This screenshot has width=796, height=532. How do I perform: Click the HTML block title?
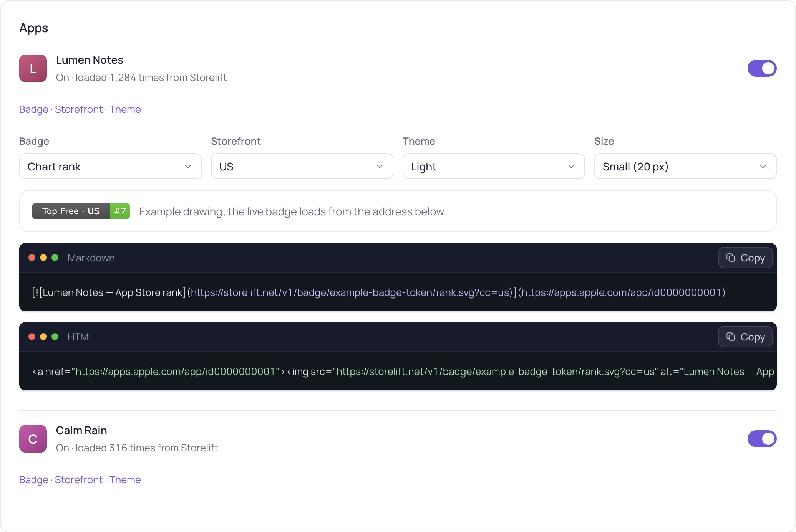click(81, 337)
